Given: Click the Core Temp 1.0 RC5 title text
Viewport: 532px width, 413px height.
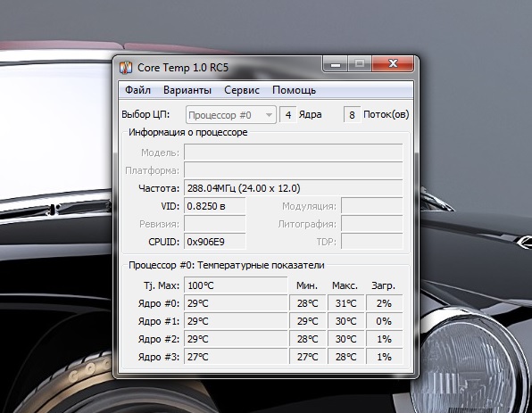Looking at the screenshot, I should point(183,68).
